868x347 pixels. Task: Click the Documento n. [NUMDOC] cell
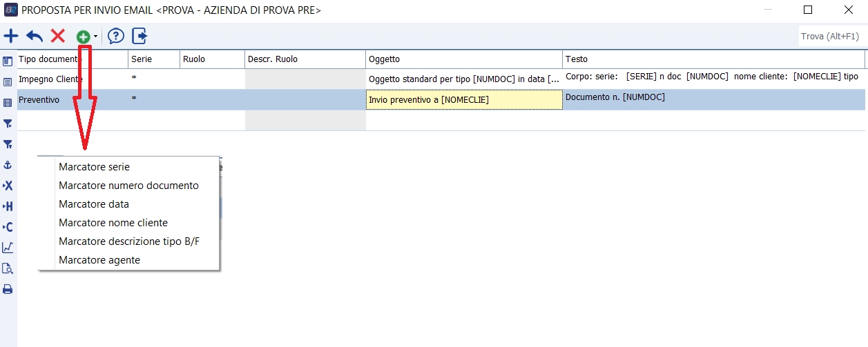713,100
